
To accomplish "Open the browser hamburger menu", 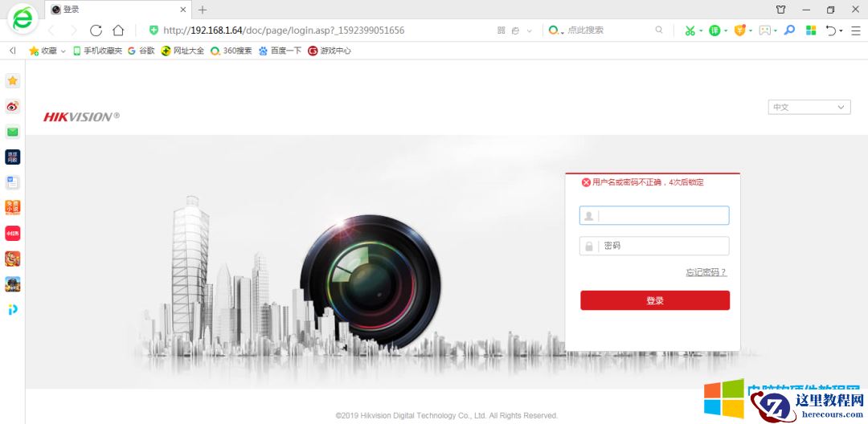I will point(855,31).
